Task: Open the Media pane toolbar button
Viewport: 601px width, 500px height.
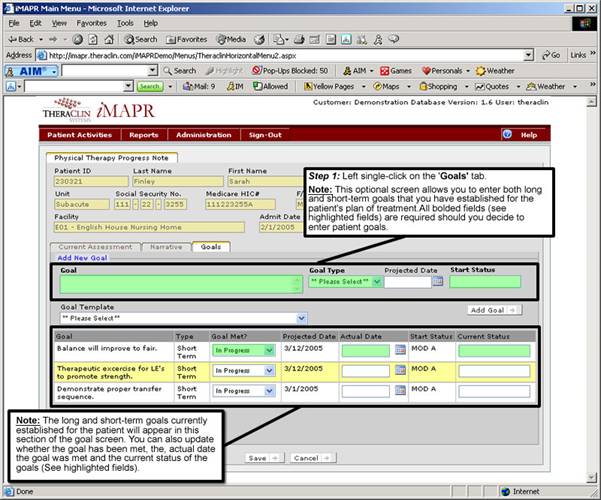Action: 231,39
